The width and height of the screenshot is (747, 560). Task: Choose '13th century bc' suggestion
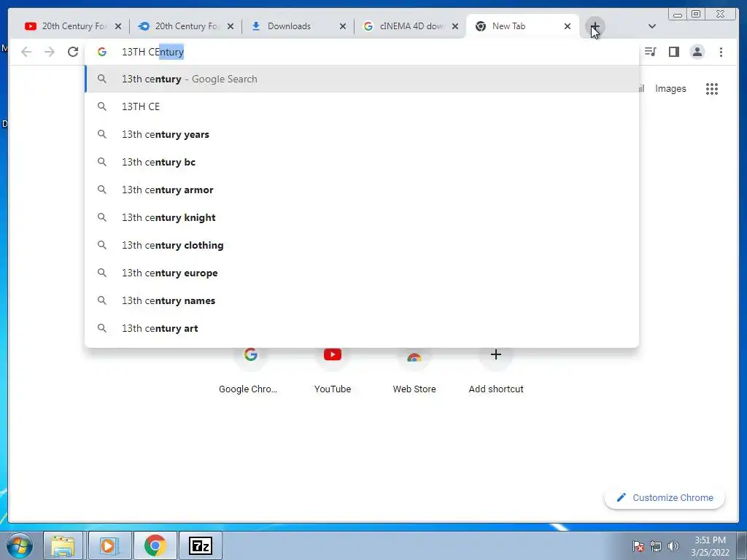coord(362,162)
